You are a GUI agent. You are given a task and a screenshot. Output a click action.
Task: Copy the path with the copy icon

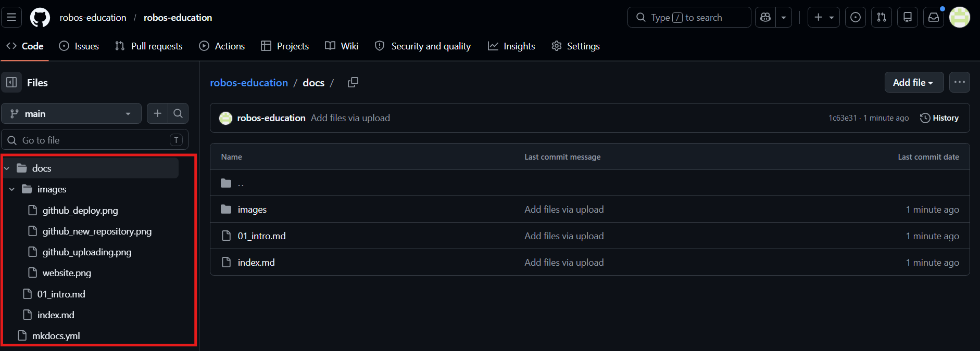point(353,82)
